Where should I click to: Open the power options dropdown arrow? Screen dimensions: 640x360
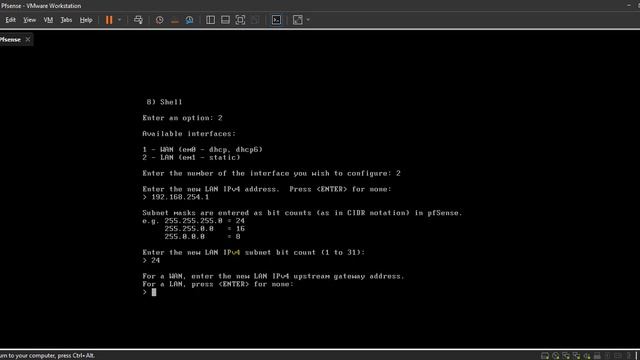(x=120, y=20)
